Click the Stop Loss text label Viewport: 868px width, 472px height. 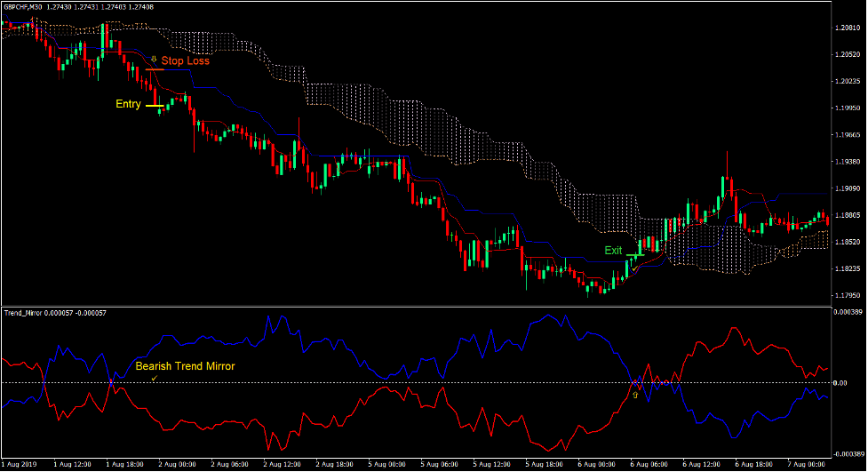(185, 60)
